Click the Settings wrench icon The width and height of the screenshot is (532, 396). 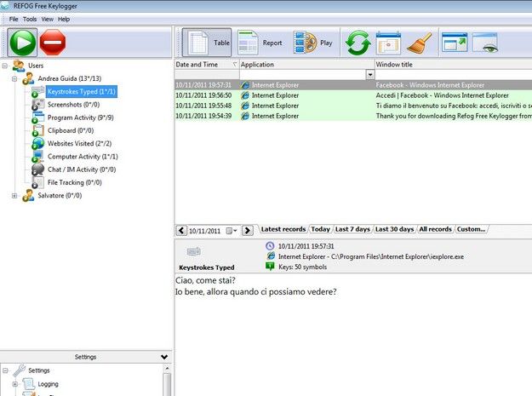pyautogui.click(x=20, y=370)
